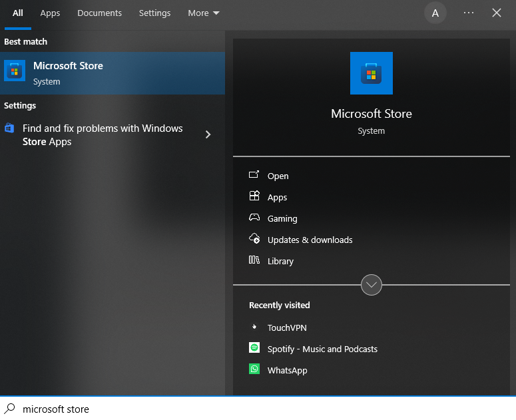Click the Library books icon
This screenshot has height=420, width=516.
pyautogui.click(x=254, y=260)
